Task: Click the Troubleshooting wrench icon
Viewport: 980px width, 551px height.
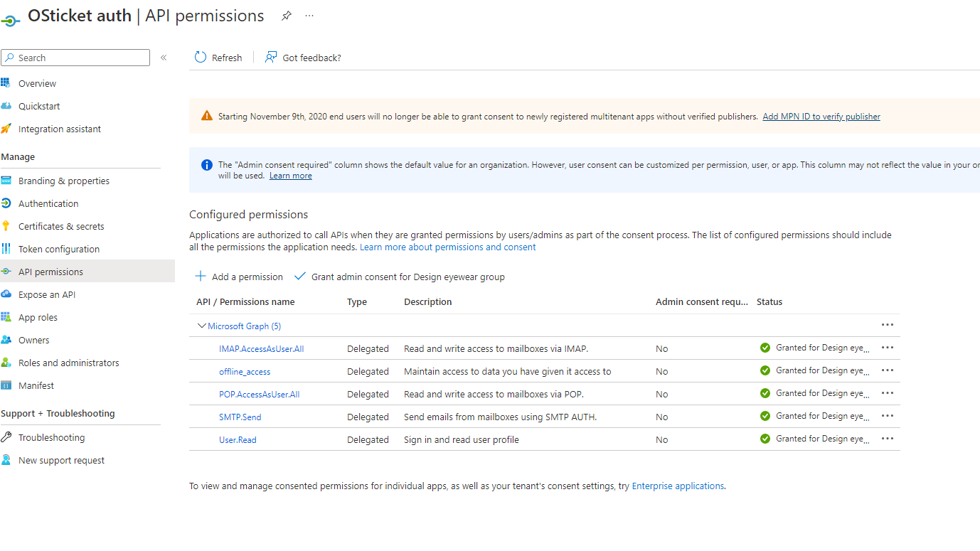Action: coord(6,437)
